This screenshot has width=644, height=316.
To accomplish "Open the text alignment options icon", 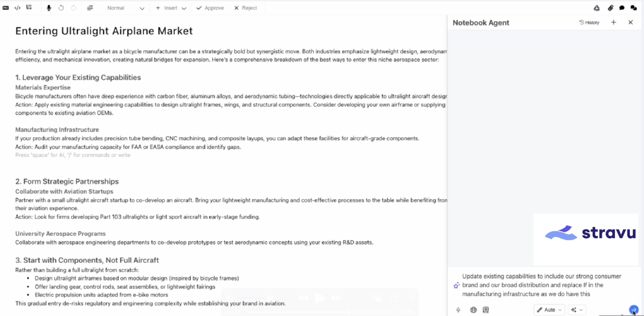I will (90, 8).
